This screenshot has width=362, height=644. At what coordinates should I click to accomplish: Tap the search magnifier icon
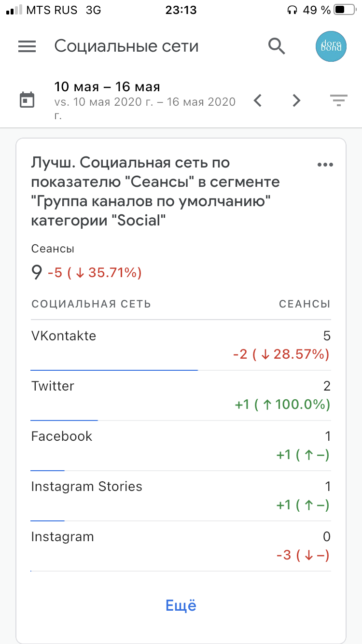277,46
